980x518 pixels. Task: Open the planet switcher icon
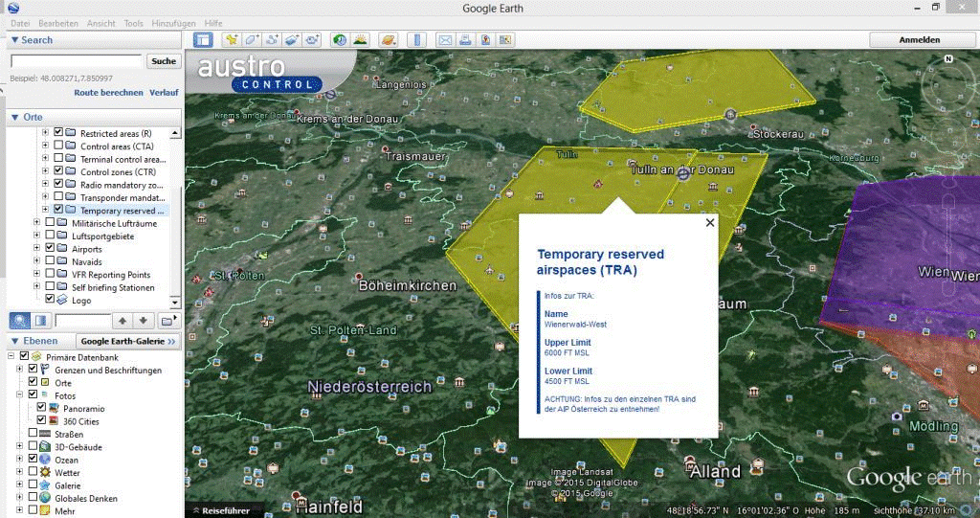click(388, 40)
